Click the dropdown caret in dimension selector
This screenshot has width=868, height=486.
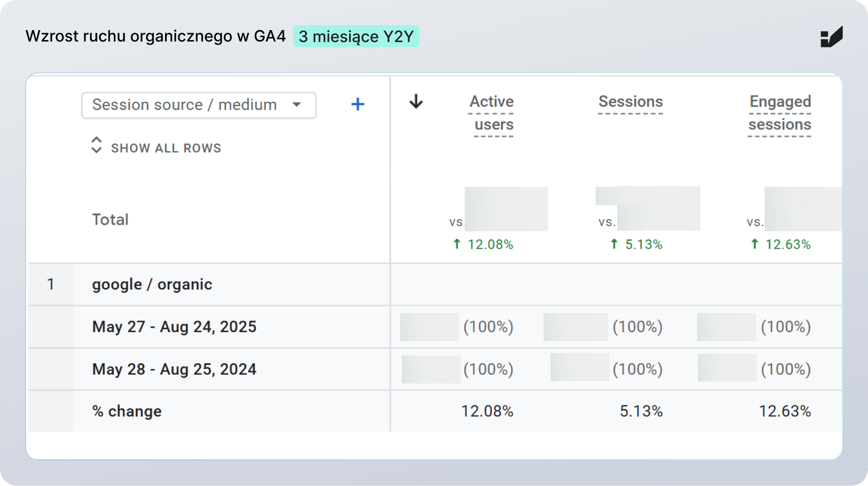(x=297, y=104)
